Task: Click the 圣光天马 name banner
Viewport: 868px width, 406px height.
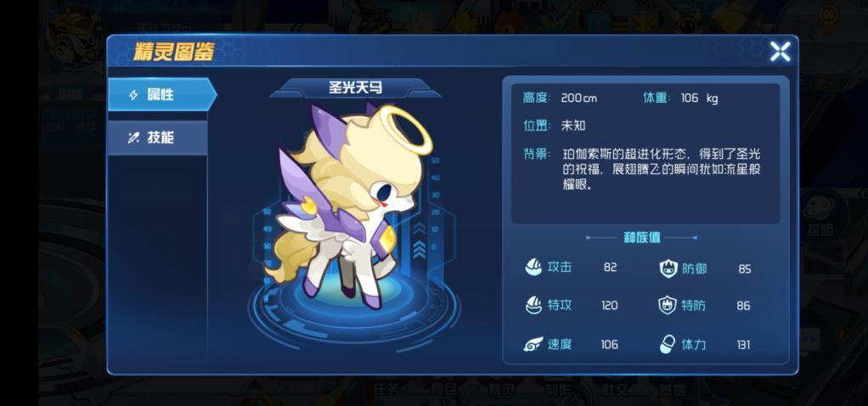Action: click(x=355, y=87)
